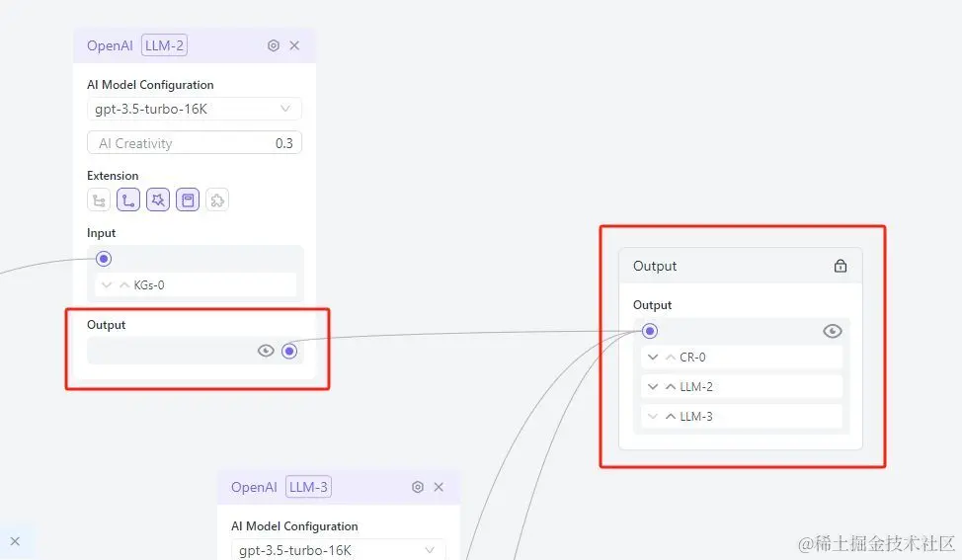Toggle the eye preview of the LLM-2 Output
The width and height of the screenshot is (962, 560).
(266, 351)
